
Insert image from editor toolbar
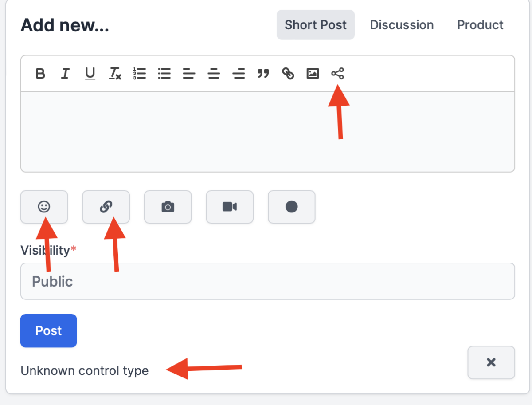pyautogui.click(x=313, y=74)
